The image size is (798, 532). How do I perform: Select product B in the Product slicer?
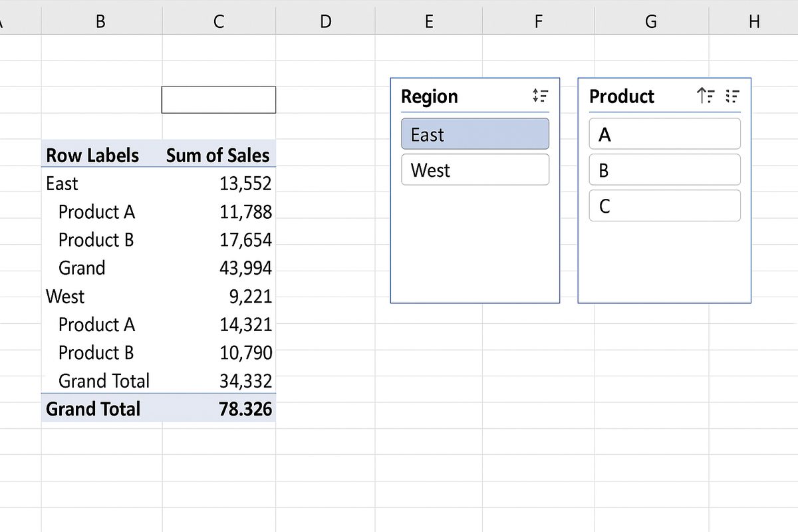665,170
